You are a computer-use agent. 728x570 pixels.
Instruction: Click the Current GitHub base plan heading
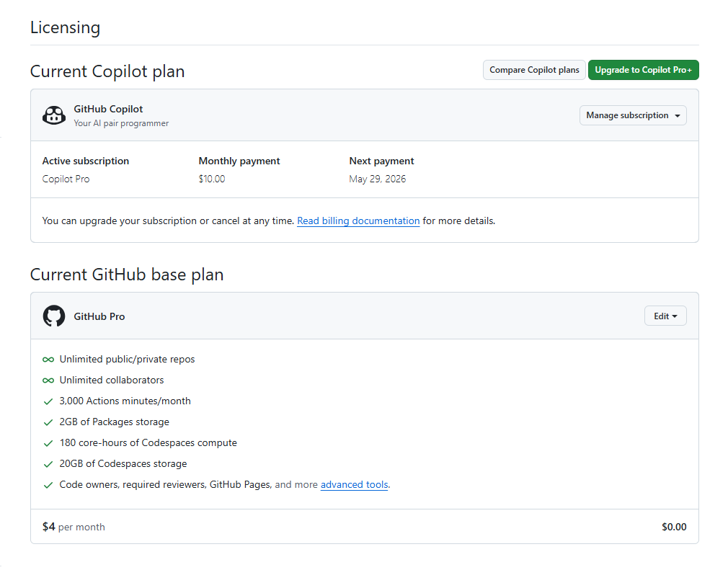[x=127, y=275]
